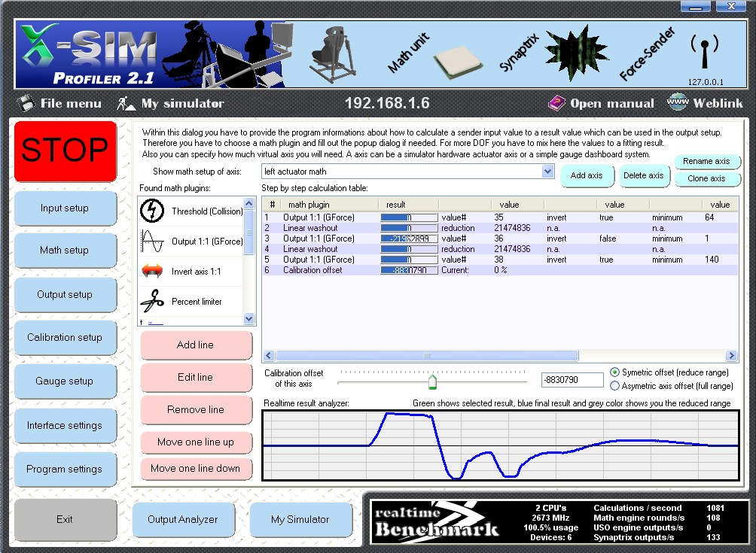Image resolution: width=756 pixels, height=553 pixels.
Task: Open the My simulator menu
Action: tap(182, 103)
